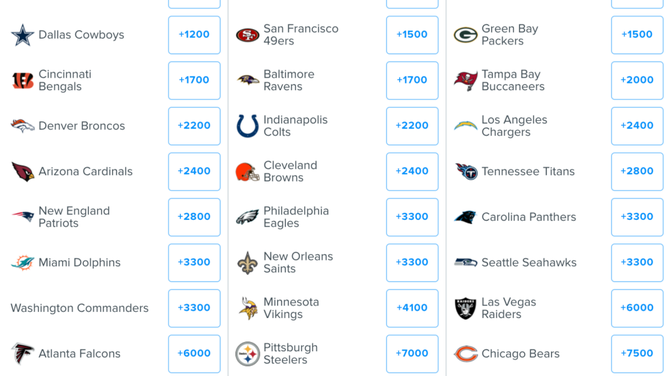
Task: Click the Indianapolis Colts horseshoe logo
Action: coord(248,126)
